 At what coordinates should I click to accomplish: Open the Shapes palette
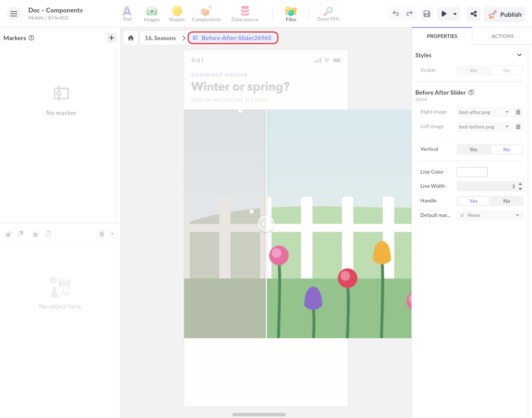pos(177,14)
